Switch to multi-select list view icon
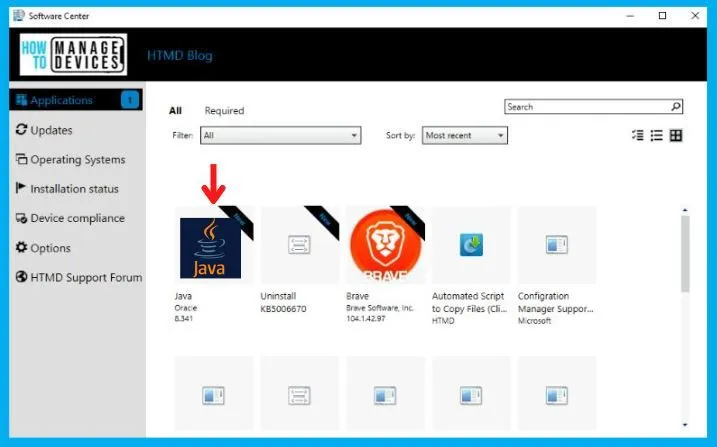The width and height of the screenshot is (717, 447). tap(637, 135)
